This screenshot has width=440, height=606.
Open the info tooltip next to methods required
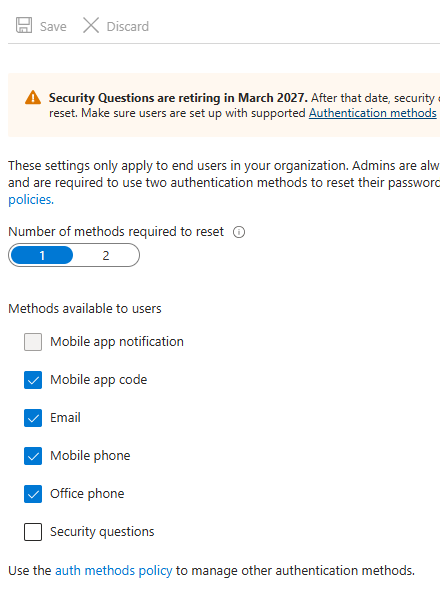pos(239,232)
